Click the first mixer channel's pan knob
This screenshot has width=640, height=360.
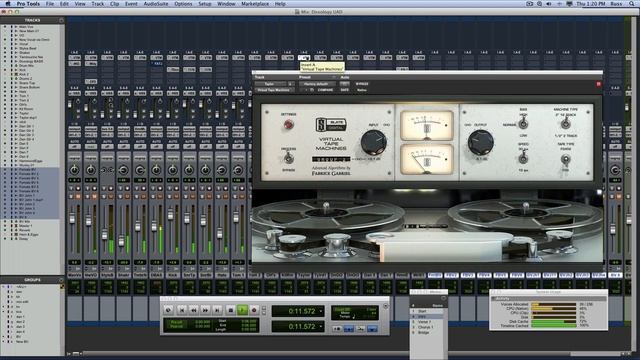[74, 170]
